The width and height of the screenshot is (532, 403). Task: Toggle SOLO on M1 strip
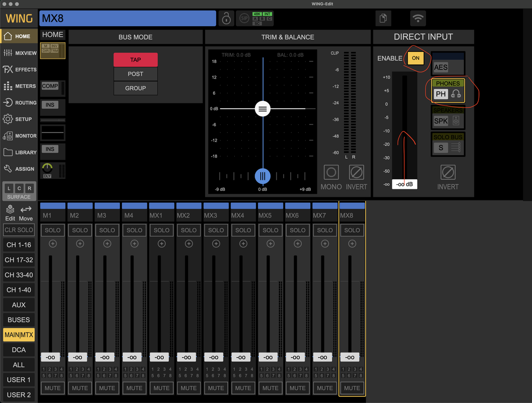tap(52, 230)
